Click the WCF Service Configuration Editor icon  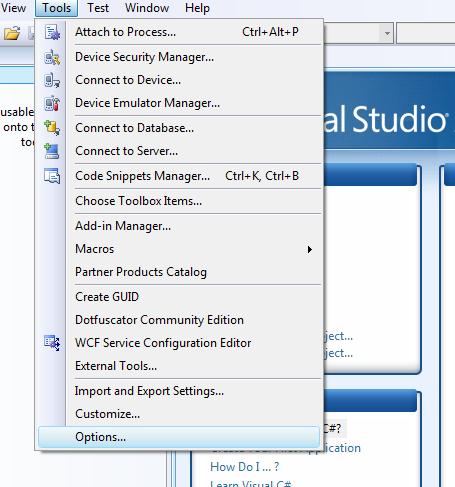pyautogui.click(x=52, y=343)
